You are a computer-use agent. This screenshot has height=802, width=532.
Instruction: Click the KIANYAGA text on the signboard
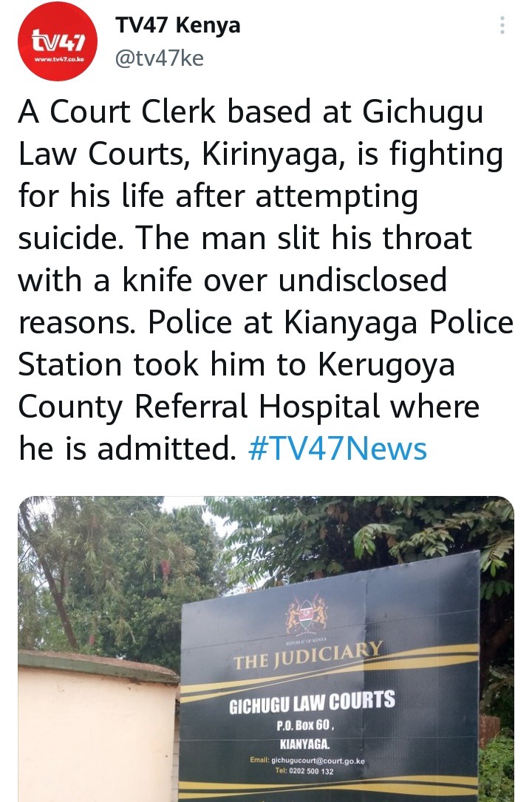(x=304, y=744)
